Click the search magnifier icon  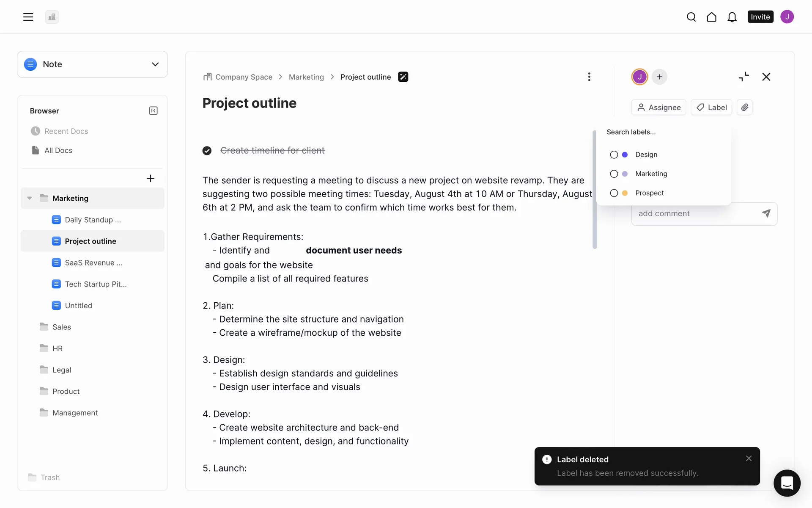click(691, 17)
